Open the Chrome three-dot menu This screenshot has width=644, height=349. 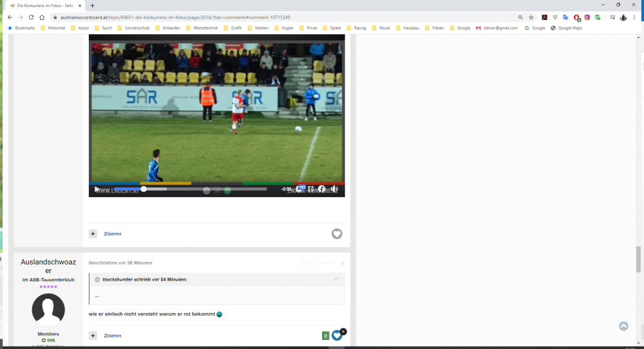(634, 17)
